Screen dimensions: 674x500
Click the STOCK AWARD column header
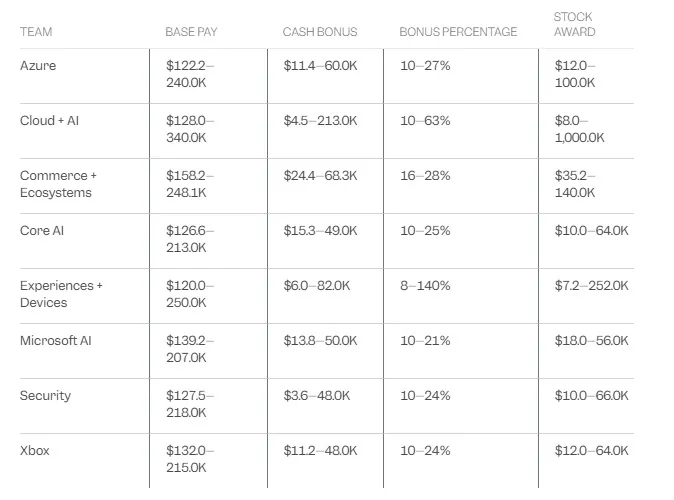tap(574, 24)
